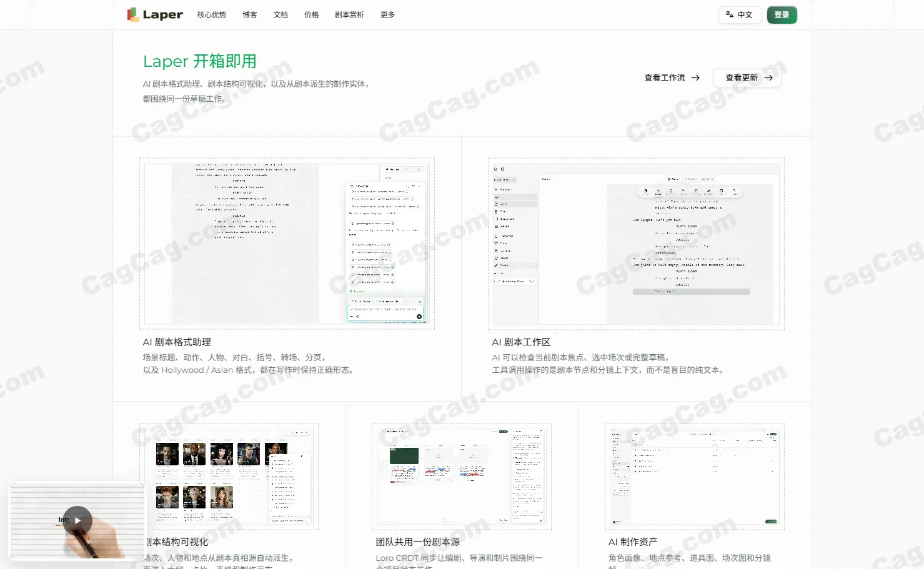Screen dimensions: 924x569
Task: Click the AI 剧本格式助理 heading
Action: [x=177, y=342]
